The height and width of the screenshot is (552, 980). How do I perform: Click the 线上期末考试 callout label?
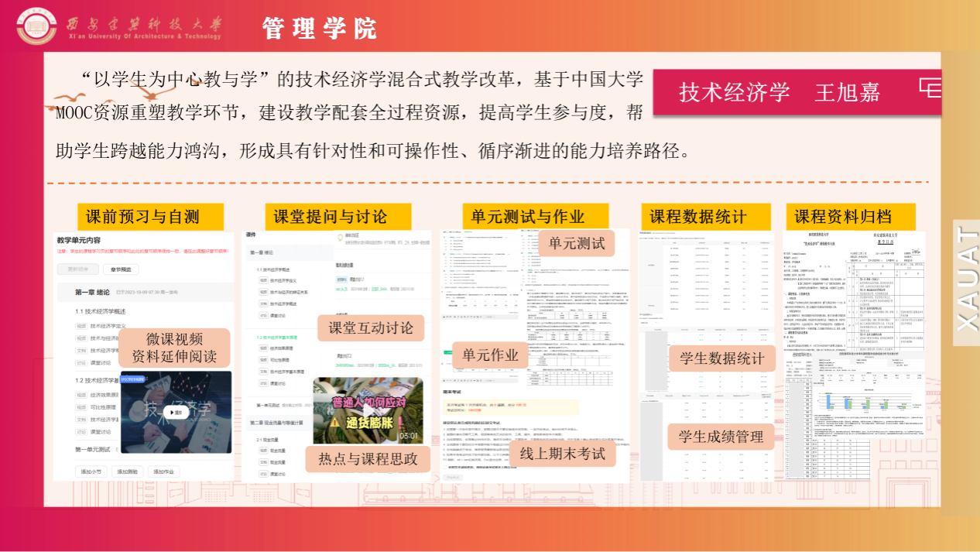562,454
